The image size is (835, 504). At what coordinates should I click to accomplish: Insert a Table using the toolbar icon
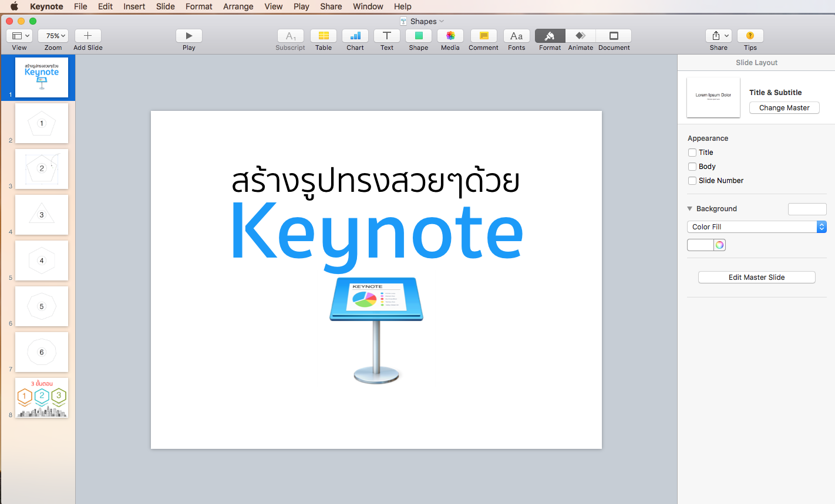[323, 37]
